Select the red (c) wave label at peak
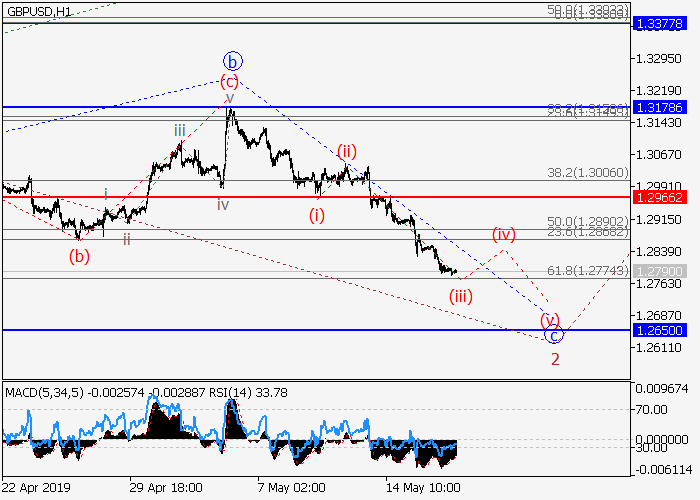The width and height of the screenshot is (700, 500). 230,81
